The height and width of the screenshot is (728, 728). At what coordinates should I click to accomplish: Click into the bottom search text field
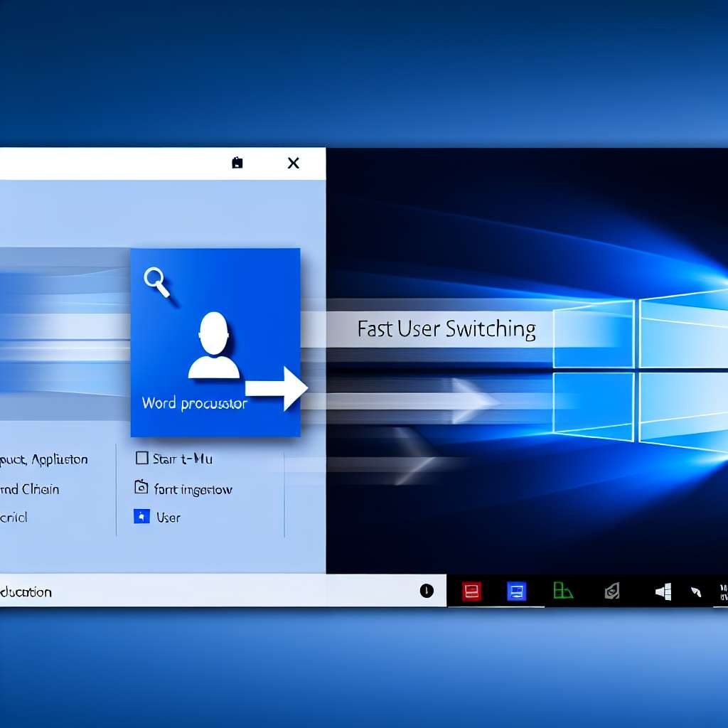tap(213, 591)
